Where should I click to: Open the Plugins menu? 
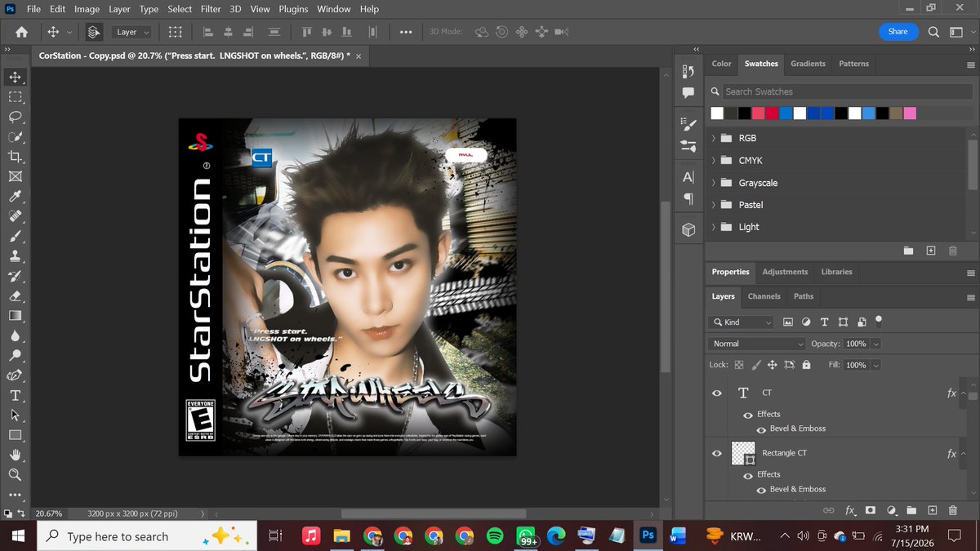click(x=293, y=9)
